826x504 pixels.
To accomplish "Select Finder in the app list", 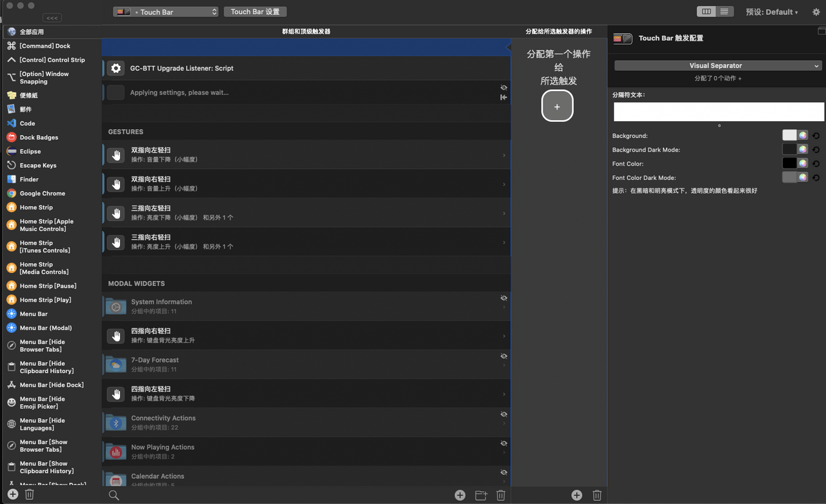I will click(29, 179).
